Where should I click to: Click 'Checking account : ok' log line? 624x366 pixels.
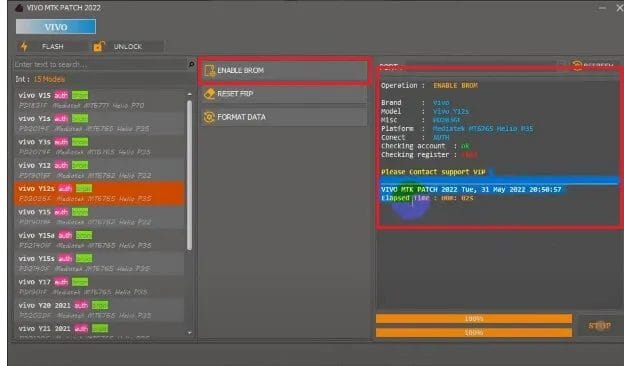pos(425,146)
